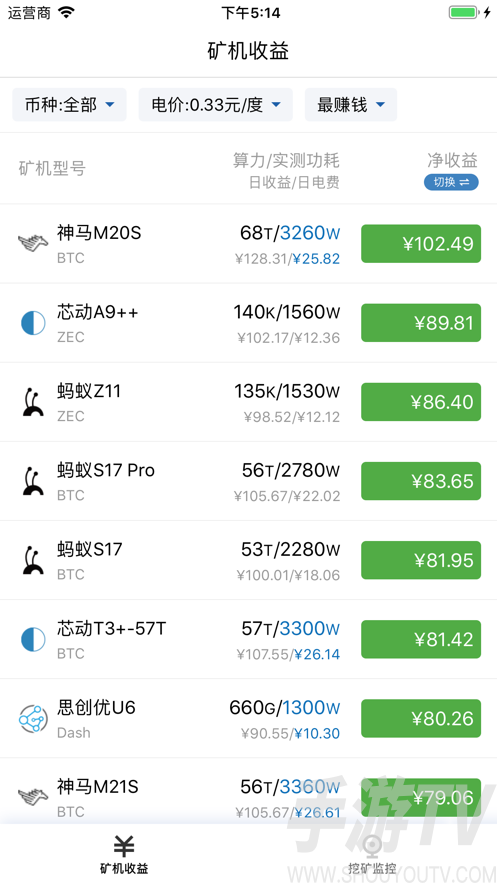The height and width of the screenshot is (883, 497).
Task: Open the 电价:0.33元/度 electricity price dropdown
Action: tap(216, 105)
